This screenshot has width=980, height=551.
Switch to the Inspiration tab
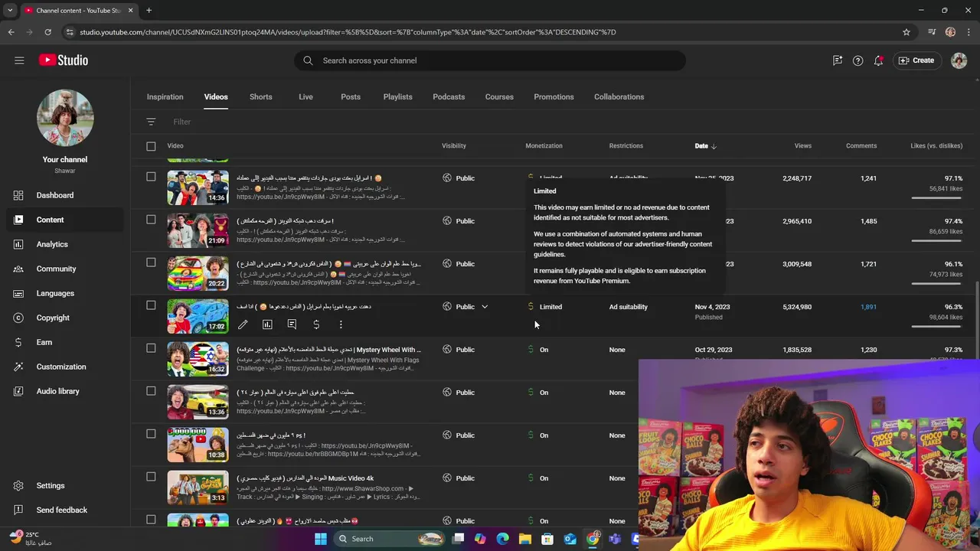tap(165, 97)
